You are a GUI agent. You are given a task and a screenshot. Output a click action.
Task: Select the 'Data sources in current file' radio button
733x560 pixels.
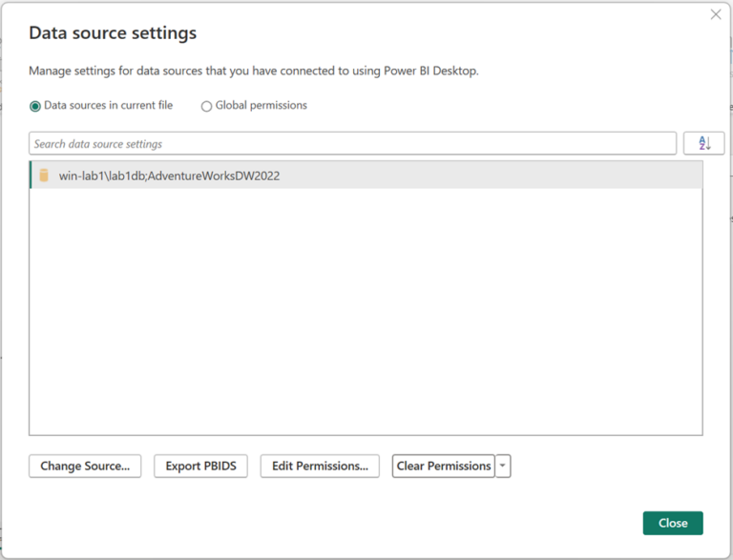coord(35,106)
